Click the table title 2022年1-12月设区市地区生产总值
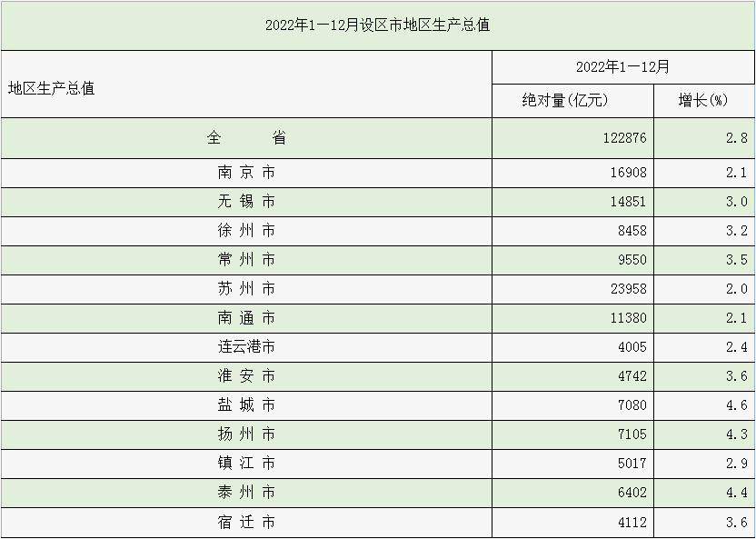756x539 pixels. click(x=377, y=25)
